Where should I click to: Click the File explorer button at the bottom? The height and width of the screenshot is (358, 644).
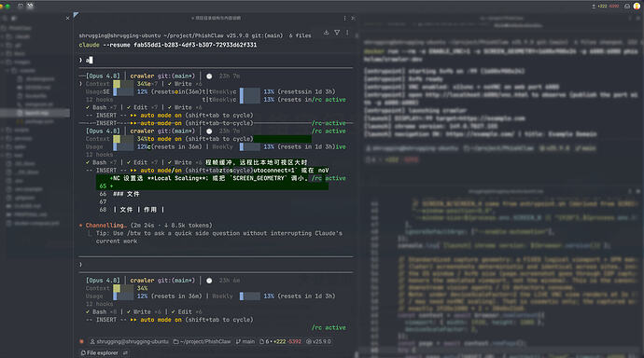(99, 352)
